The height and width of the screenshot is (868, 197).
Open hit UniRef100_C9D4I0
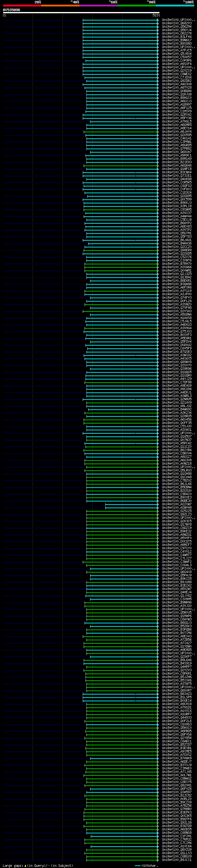click(177, 494)
